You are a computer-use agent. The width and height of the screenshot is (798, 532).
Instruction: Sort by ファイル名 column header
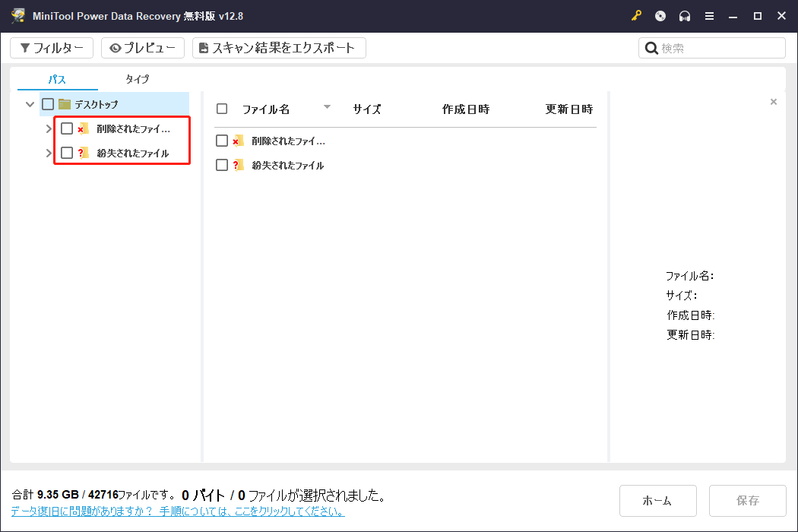(266, 109)
